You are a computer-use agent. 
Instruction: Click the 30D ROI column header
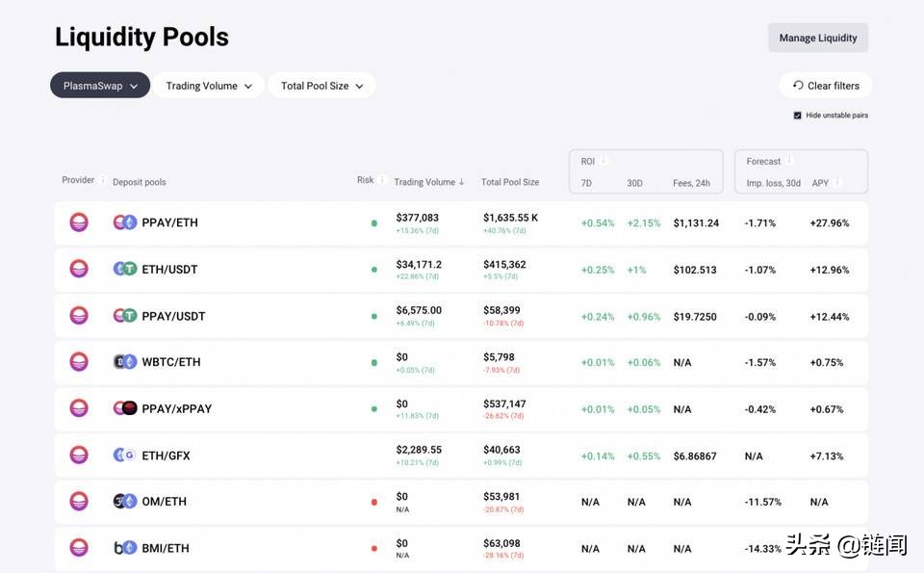[634, 183]
